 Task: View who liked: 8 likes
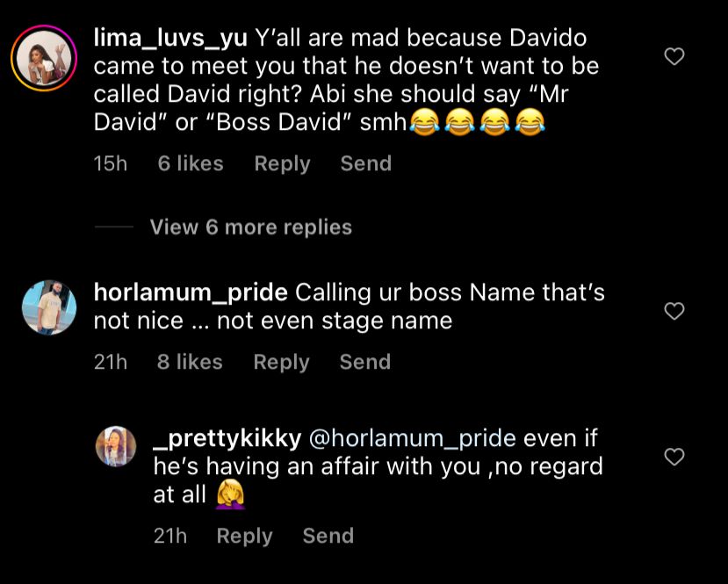190,362
